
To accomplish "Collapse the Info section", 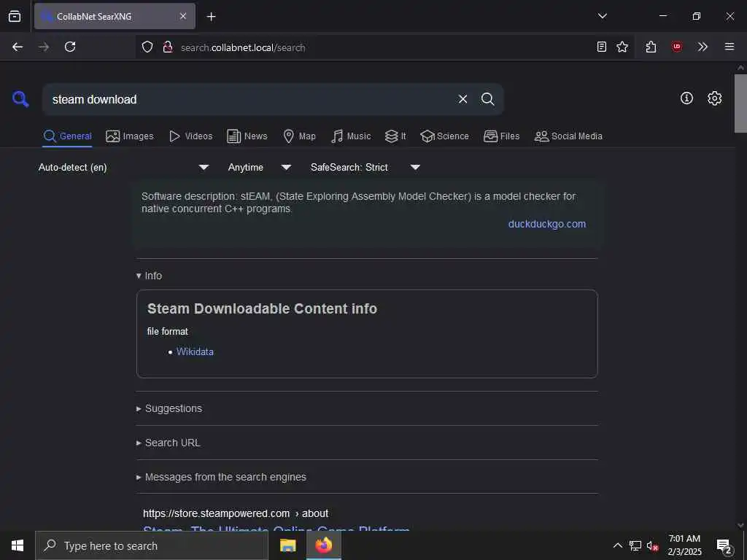I will pyautogui.click(x=149, y=276).
